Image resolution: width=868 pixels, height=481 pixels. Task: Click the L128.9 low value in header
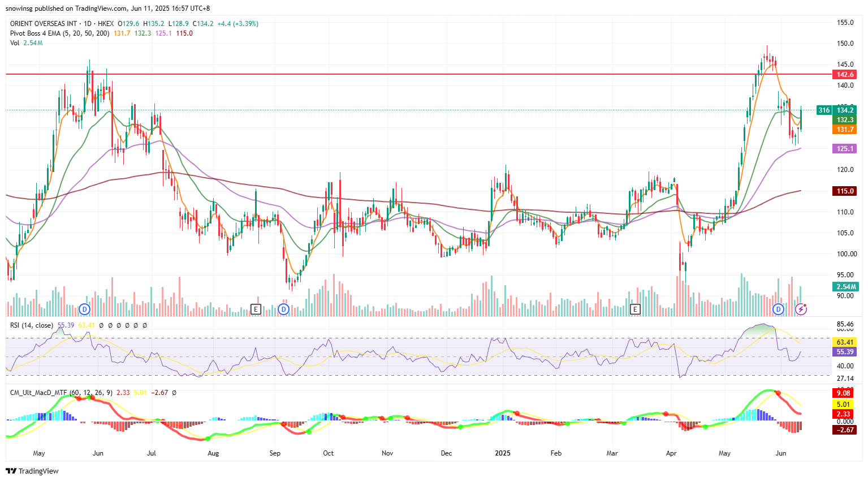(179, 24)
